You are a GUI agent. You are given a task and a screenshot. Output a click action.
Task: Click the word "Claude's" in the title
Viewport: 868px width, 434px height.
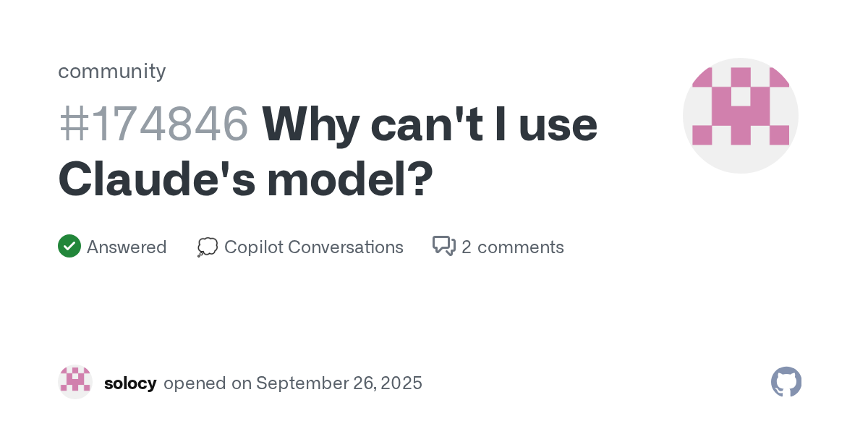coord(156,178)
